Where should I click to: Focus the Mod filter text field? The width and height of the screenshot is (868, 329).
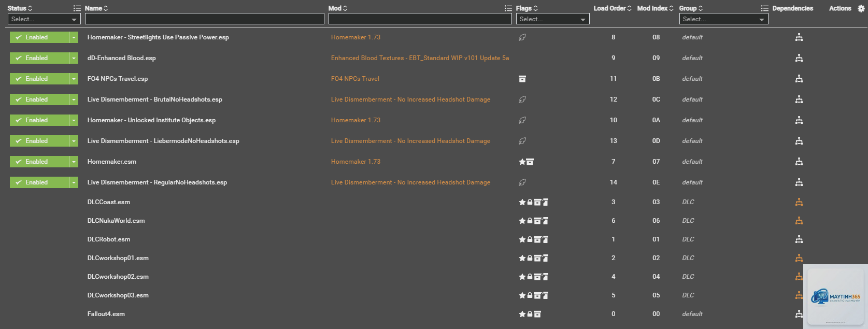[420, 19]
